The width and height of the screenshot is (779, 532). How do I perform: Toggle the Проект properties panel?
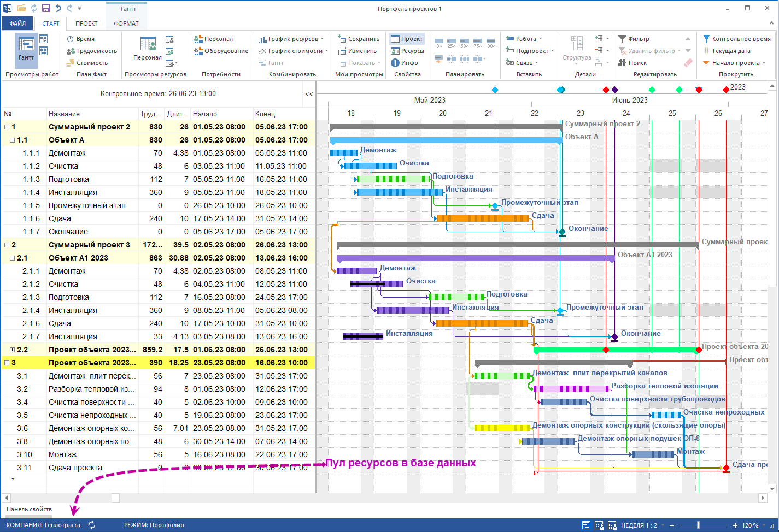pyautogui.click(x=407, y=39)
